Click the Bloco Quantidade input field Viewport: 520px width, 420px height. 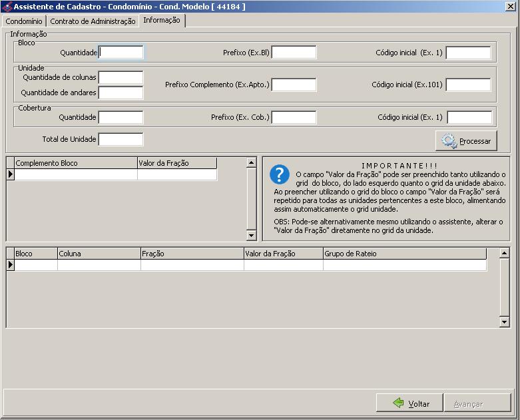(121, 53)
